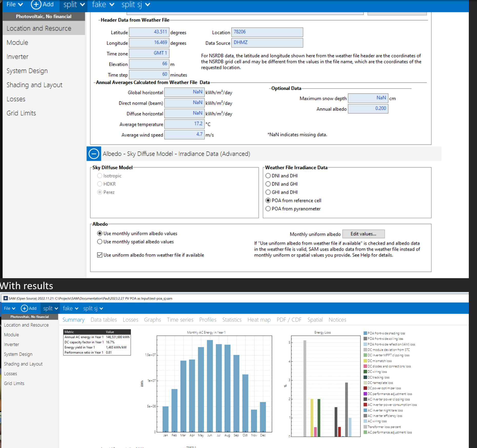Screen dimensions: 477x448
Task: Click the Edit values... button
Action: click(x=363, y=234)
